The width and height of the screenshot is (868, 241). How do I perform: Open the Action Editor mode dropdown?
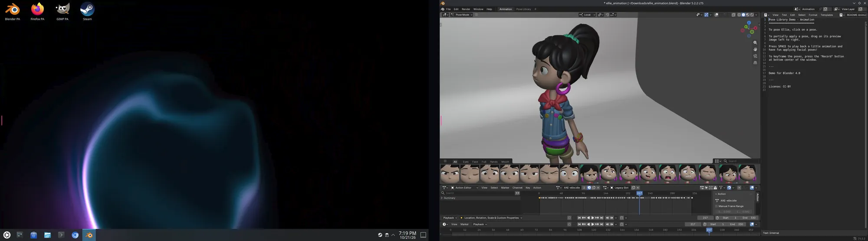[464, 188]
